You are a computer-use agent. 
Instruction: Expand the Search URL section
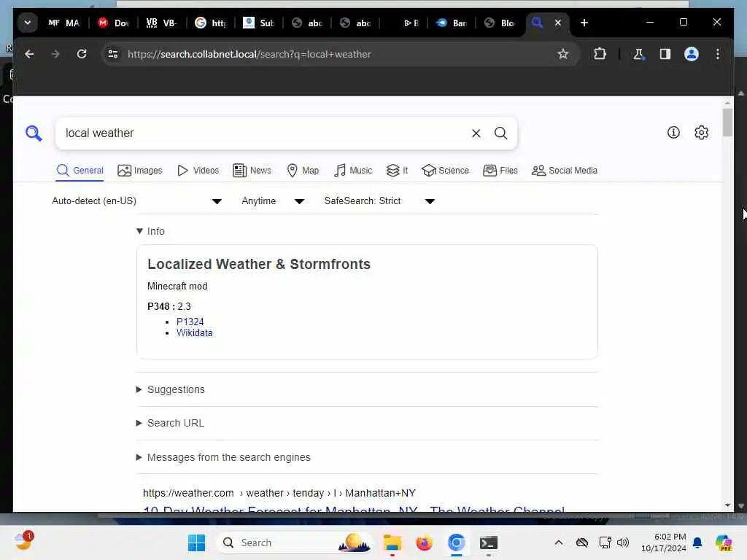(x=170, y=423)
